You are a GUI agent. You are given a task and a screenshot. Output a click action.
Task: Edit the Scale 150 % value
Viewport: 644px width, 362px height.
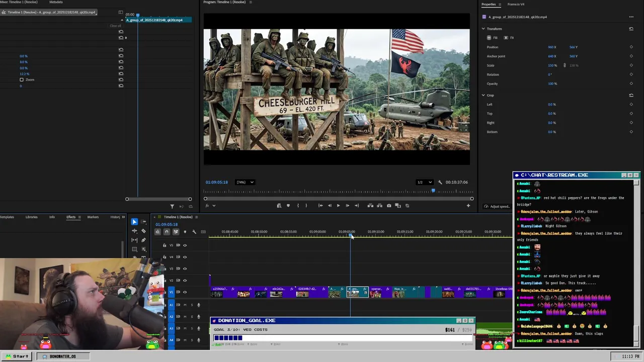552,65
